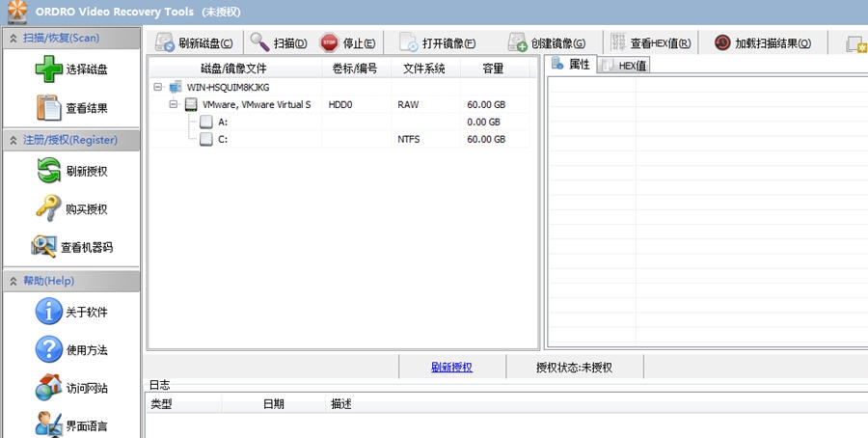Select the C: drive icon

click(x=206, y=139)
